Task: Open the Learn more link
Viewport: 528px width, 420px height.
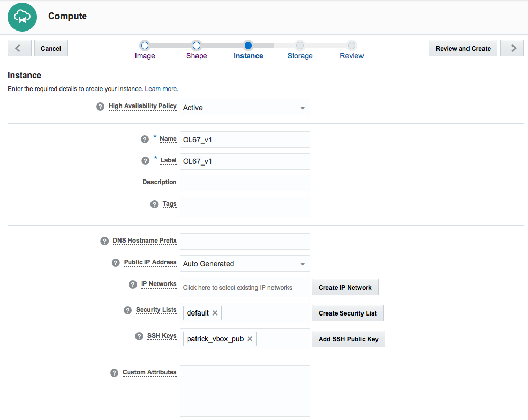Action: point(161,89)
